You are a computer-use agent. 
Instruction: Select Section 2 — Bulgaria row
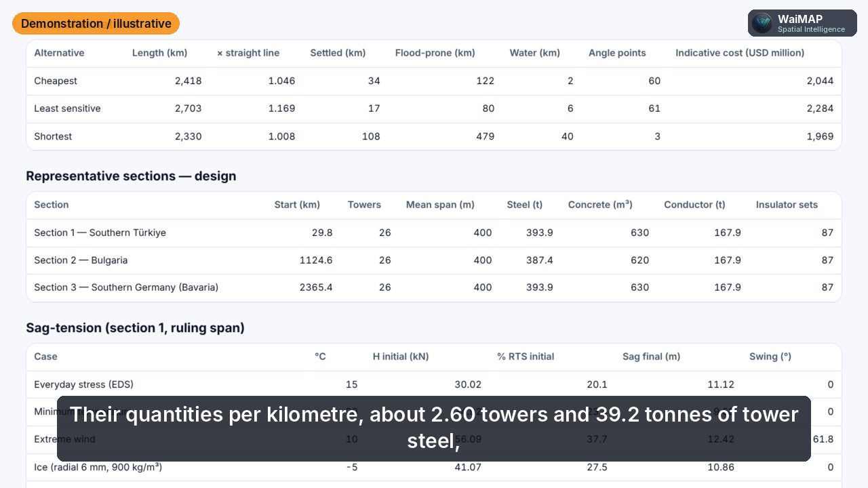434,260
